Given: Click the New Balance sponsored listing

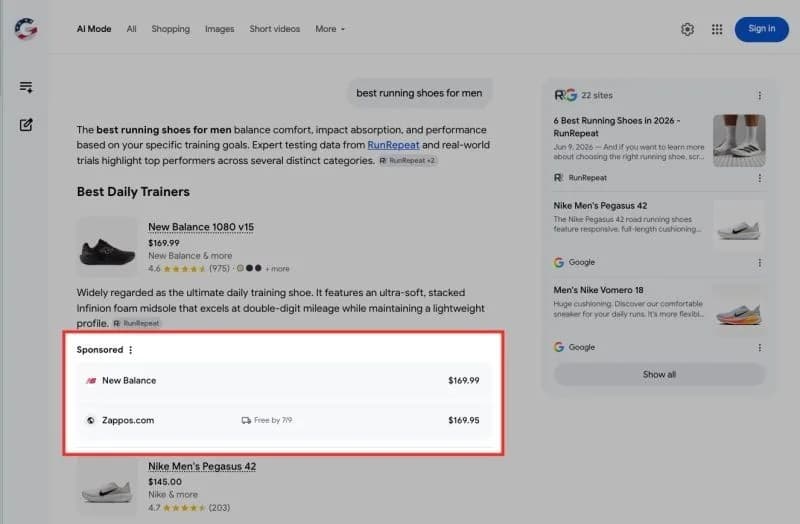Looking at the screenshot, I should (284, 381).
